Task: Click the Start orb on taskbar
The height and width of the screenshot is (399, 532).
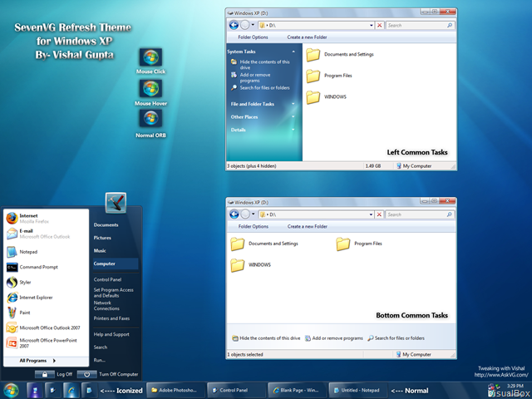Action: [11, 390]
